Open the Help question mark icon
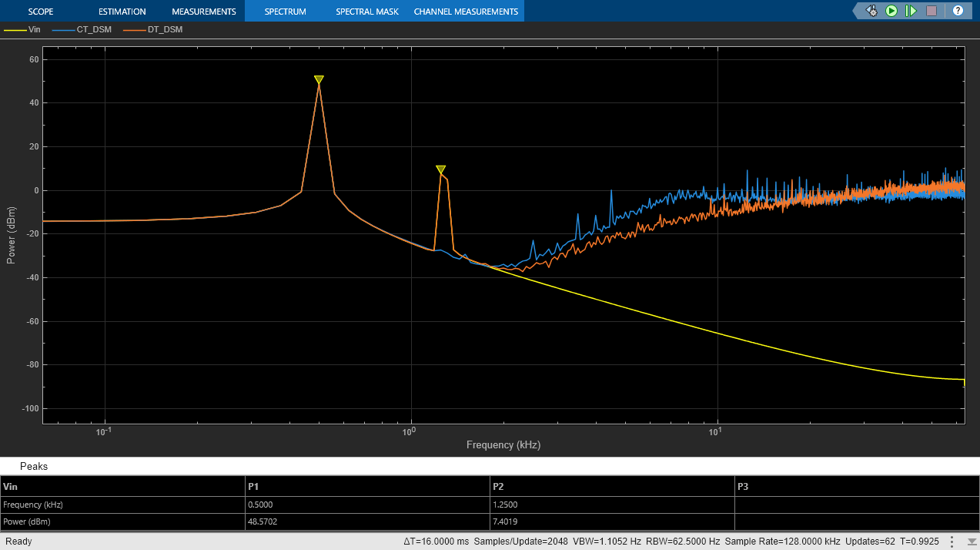This screenshot has width=980, height=550. [x=958, y=11]
